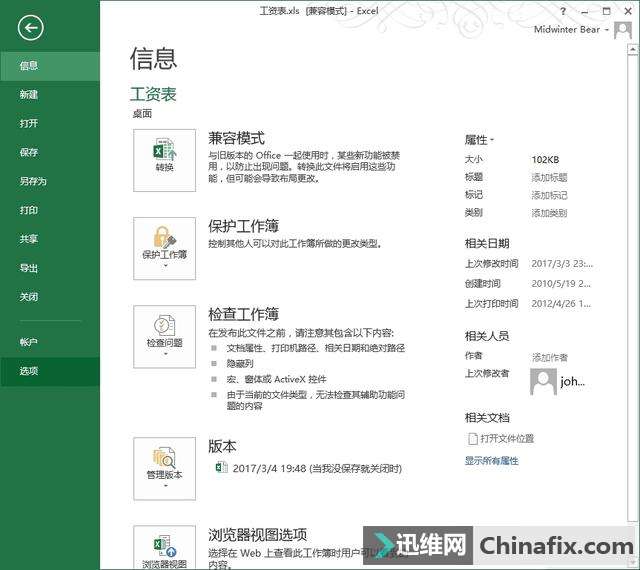Screen dimensions: 640x570
Task: Click the help question mark icon
Action: (563, 11)
